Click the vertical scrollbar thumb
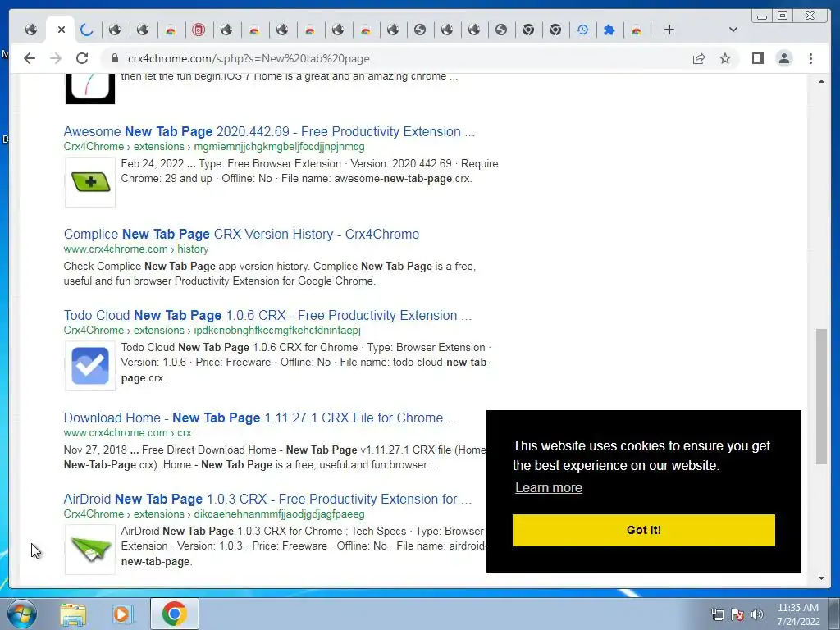Image resolution: width=840 pixels, height=630 pixels. click(x=821, y=396)
